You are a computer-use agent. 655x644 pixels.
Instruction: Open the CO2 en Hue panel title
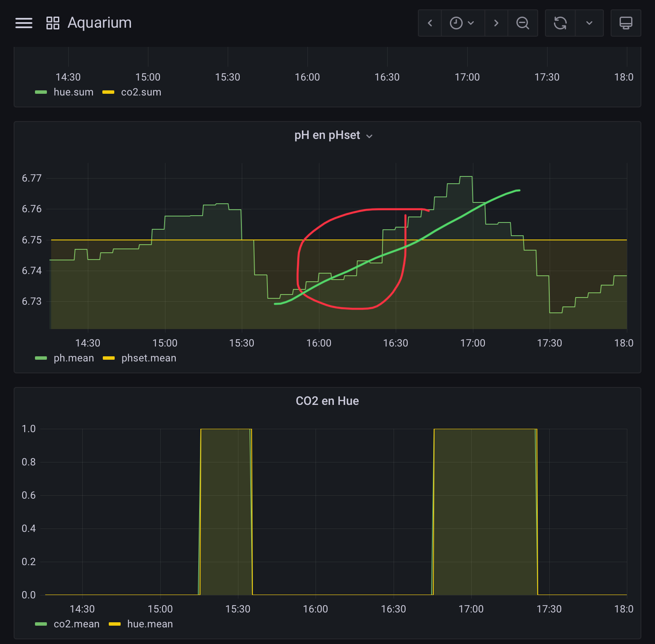click(327, 401)
